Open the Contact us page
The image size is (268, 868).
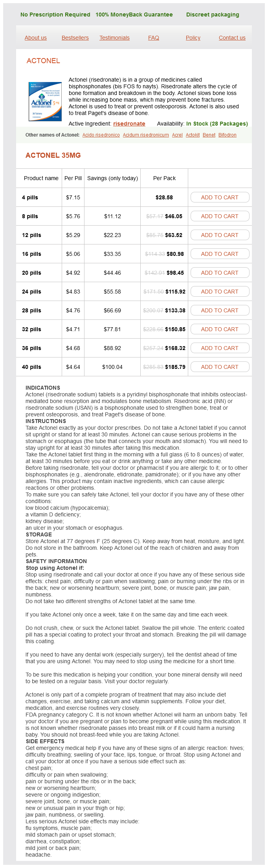[x=232, y=38]
